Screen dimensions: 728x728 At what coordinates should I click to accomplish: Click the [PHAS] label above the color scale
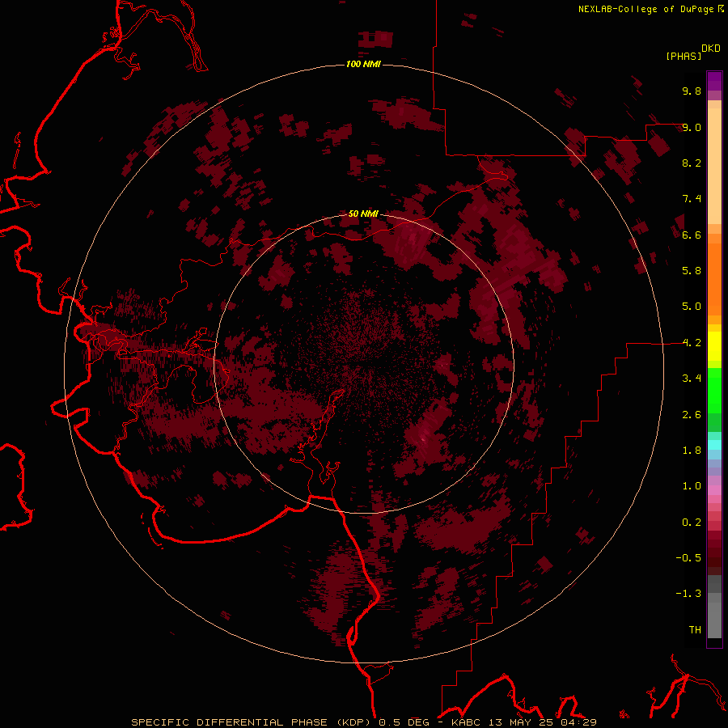tap(684, 56)
